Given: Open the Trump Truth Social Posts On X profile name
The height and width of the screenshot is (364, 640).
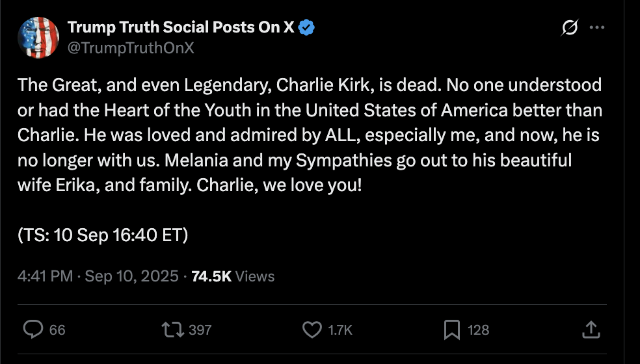Looking at the screenshot, I should pyautogui.click(x=180, y=28).
